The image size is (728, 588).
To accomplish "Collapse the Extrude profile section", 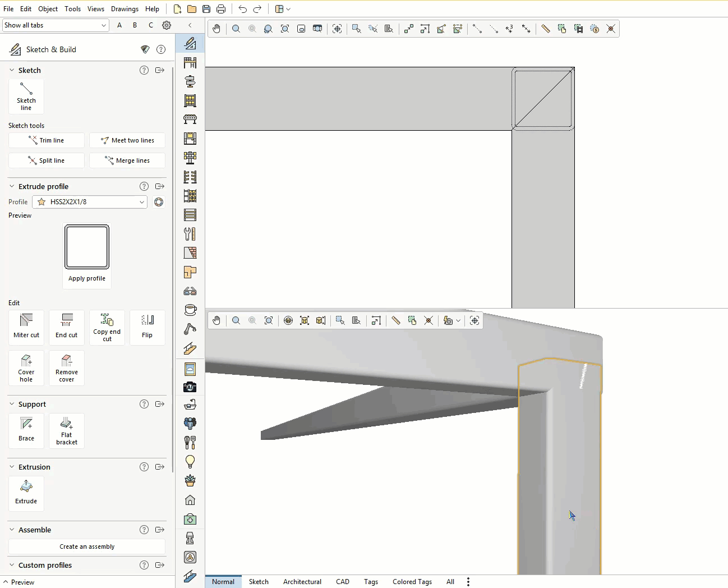I will point(12,186).
